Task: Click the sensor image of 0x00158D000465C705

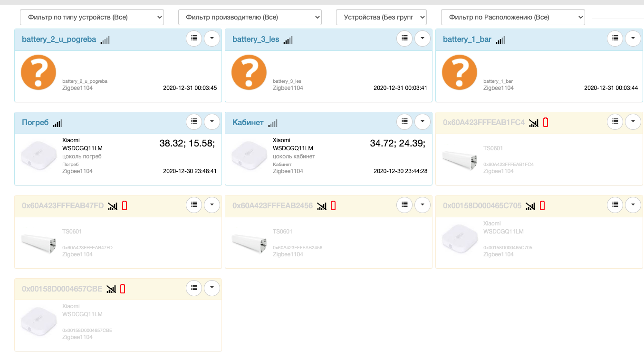Action: click(460, 239)
